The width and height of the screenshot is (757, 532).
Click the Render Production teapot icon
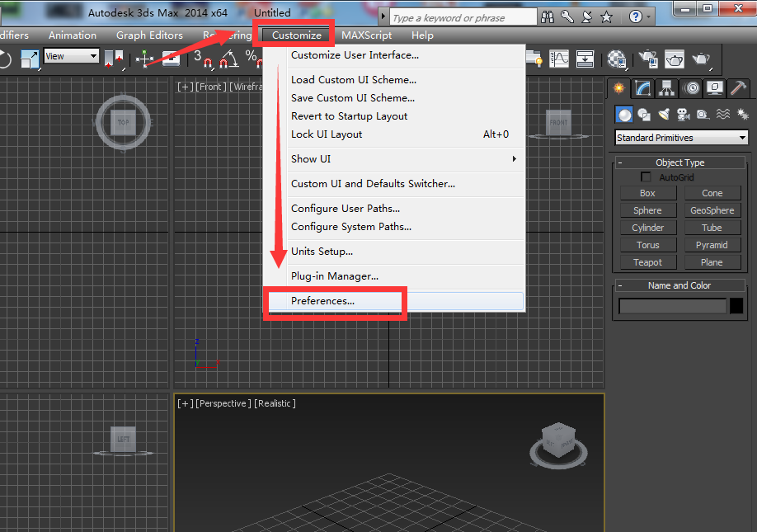(701, 59)
